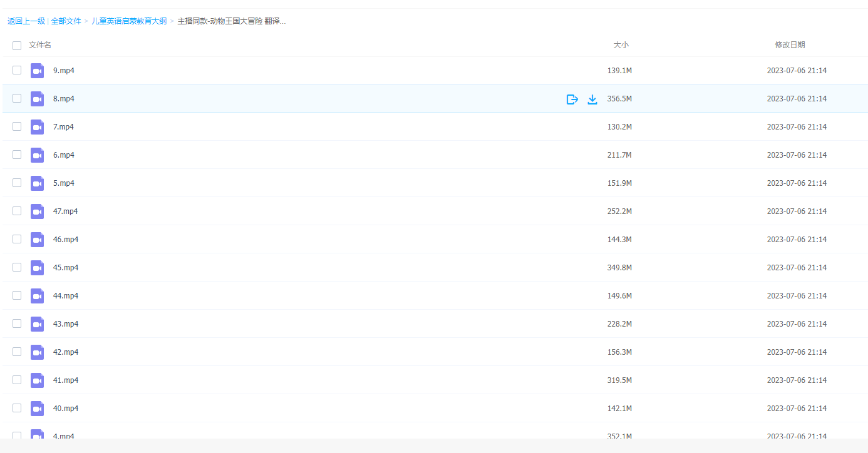Click the video file icon for 7.mp4
Viewport: 868px width, 453px height.
(37, 127)
